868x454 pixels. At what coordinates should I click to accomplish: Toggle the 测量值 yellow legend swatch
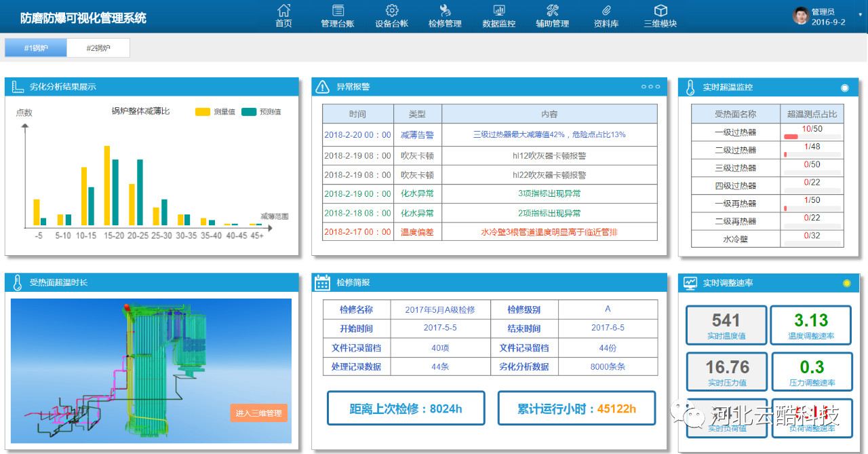(x=203, y=111)
